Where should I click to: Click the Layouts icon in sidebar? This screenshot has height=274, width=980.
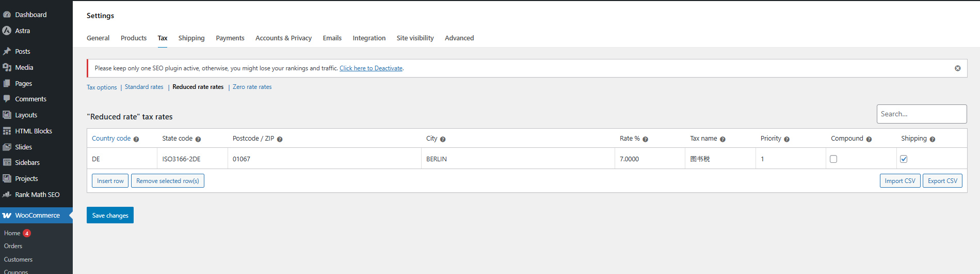pyautogui.click(x=7, y=115)
